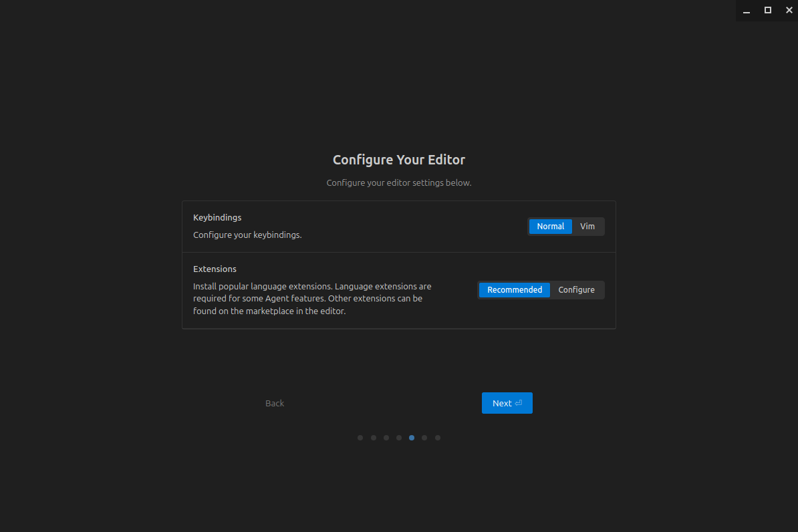Screen dimensions: 798x532
Task: Select Normal keybindings option
Action: [x=550, y=227]
